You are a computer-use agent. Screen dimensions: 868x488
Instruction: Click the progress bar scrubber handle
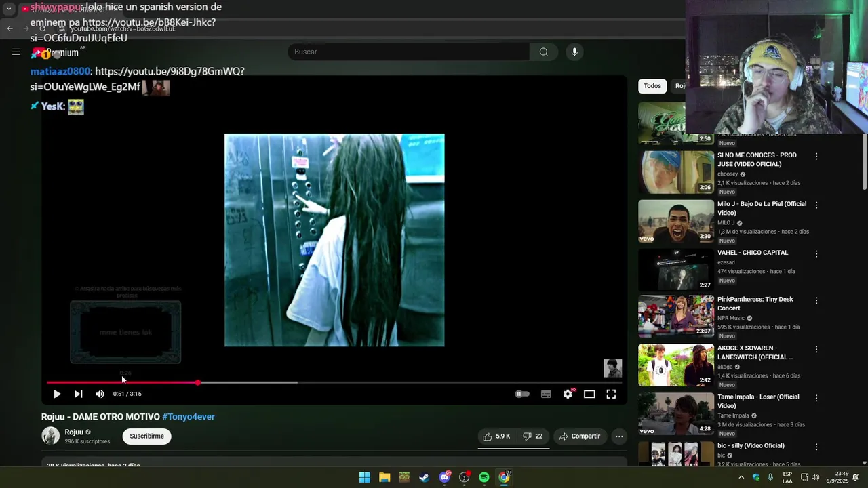pos(198,382)
